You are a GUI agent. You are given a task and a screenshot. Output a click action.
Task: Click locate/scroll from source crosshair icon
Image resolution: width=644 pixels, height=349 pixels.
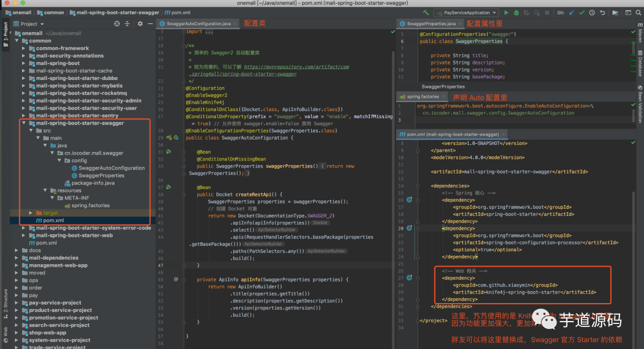pyautogui.click(x=117, y=24)
